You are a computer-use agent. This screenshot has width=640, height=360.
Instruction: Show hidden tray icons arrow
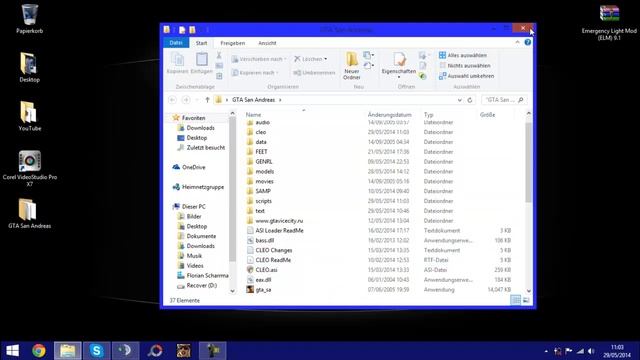[x=546, y=351]
